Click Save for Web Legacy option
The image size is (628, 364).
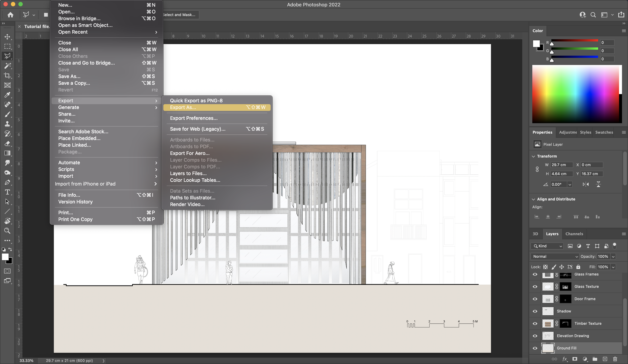[x=197, y=129]
